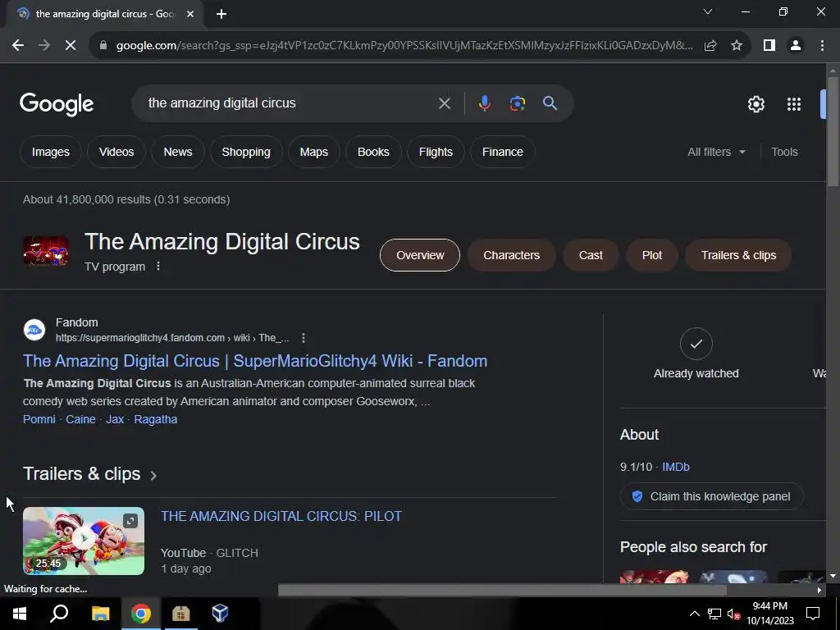Click Claim this knowledge panel
Image resolution: width=840 pixels, height=630 pixels.
coord(711,496)
